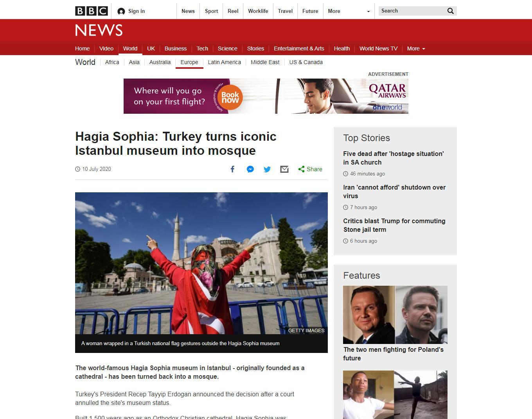532x419 pixels.
Task: Click the magnifying glass search icon
Action: click(x=450, y=11)
